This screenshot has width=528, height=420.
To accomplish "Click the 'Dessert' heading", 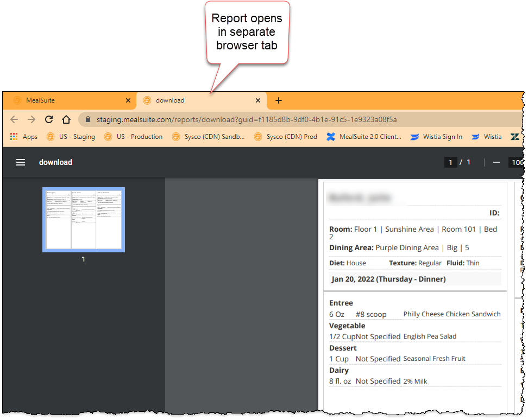I will [343, 348].
